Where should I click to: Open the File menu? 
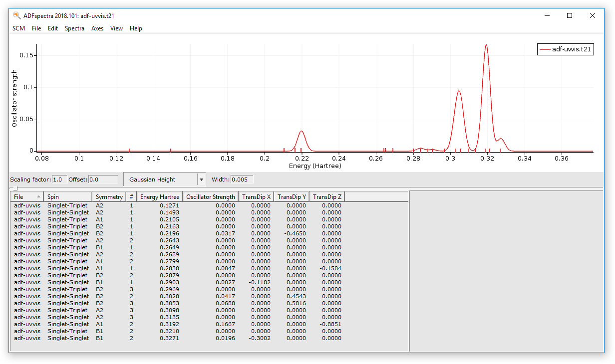36,28
